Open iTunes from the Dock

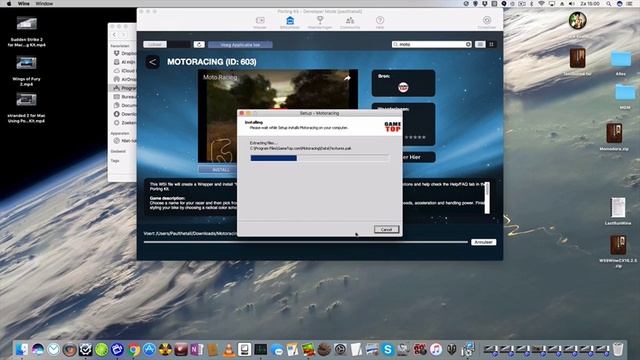(436, 349)
